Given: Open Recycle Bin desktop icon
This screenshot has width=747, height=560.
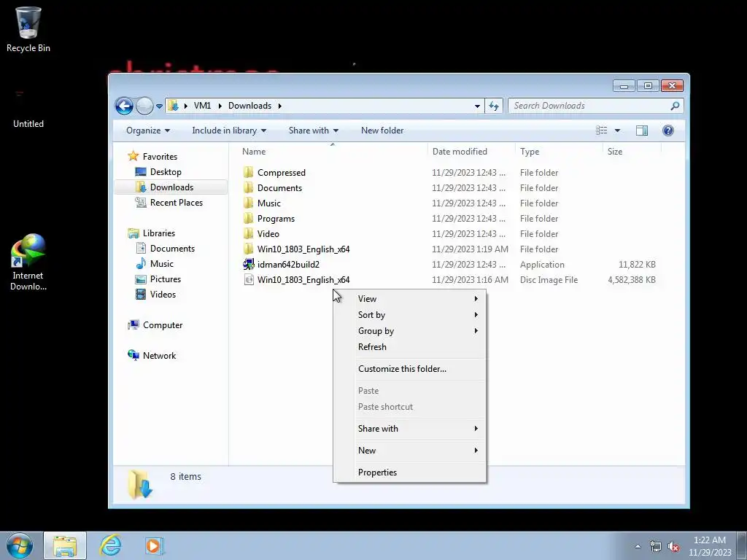Looking at the screenshot, I should click(28, 29).
